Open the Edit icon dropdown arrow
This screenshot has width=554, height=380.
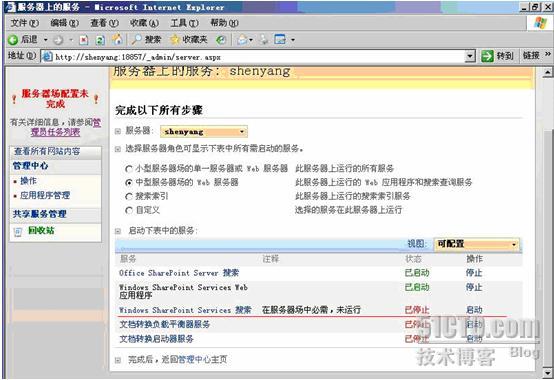(293, 40)
